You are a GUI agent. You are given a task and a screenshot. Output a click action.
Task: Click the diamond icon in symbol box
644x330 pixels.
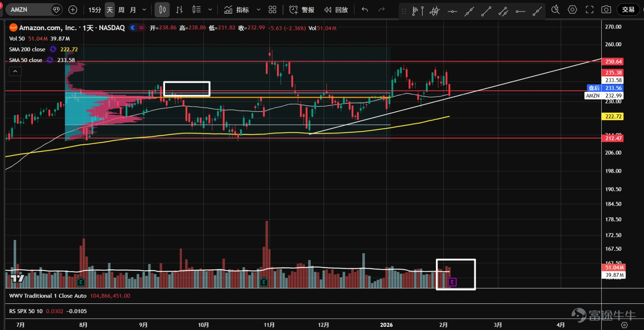pyautogui.click(x=57, y=9)
